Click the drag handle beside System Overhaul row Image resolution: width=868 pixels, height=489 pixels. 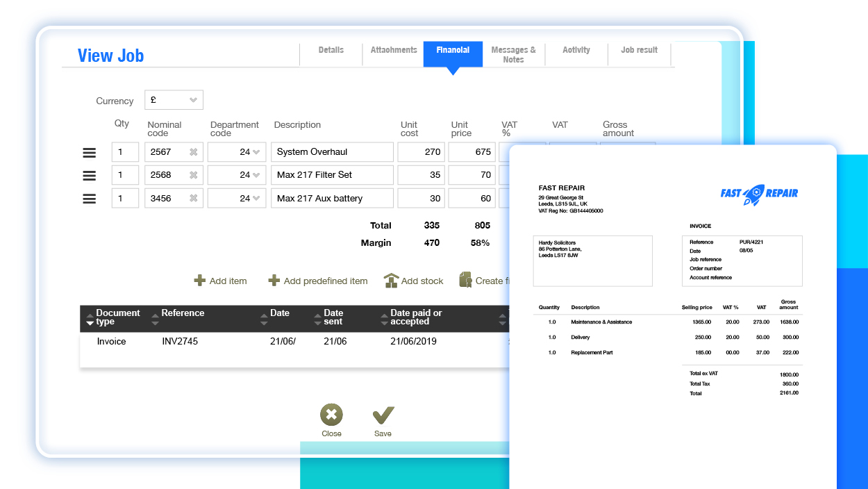coord(89,151)
